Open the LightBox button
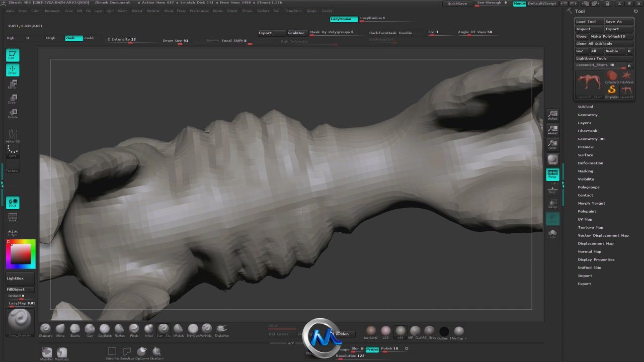The width and height of the screenshot is (644, 362). (x=20, y=278)
